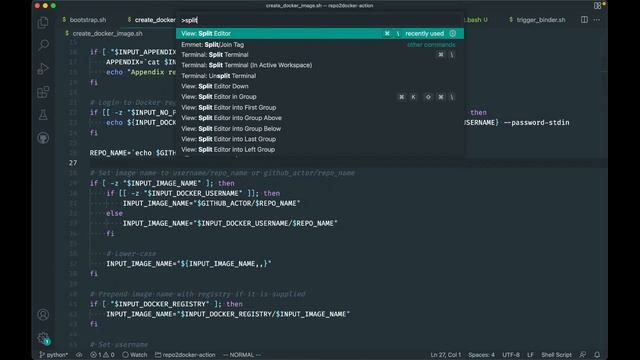The height and width of the screenshot is (360, 640).
Task: Open the editor More Actions ellipsis
Action: pos(597,20)
